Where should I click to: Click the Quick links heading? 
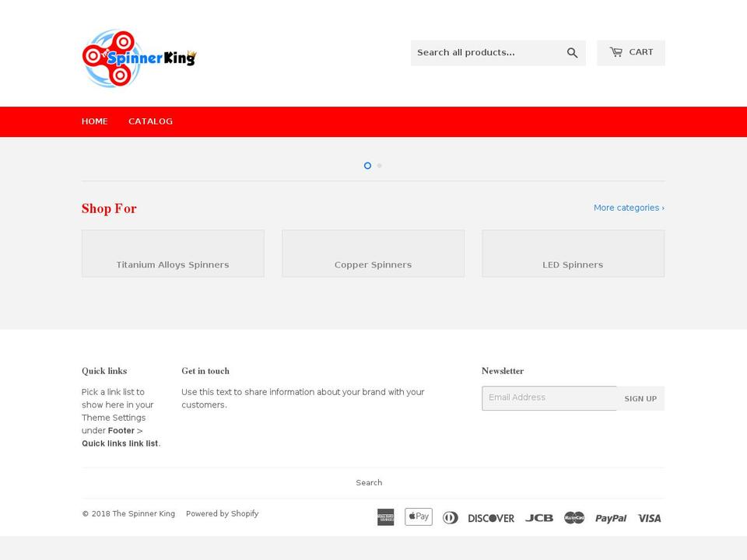point(104,371)
